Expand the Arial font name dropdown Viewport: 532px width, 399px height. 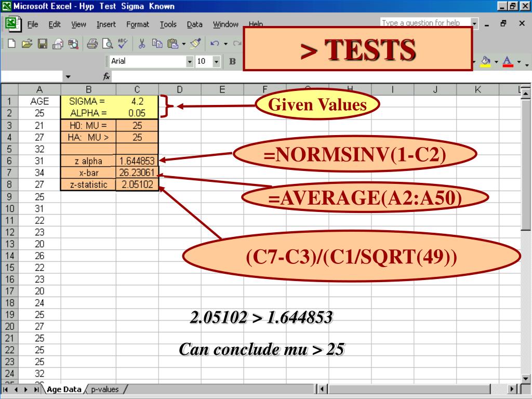[190, 61]
